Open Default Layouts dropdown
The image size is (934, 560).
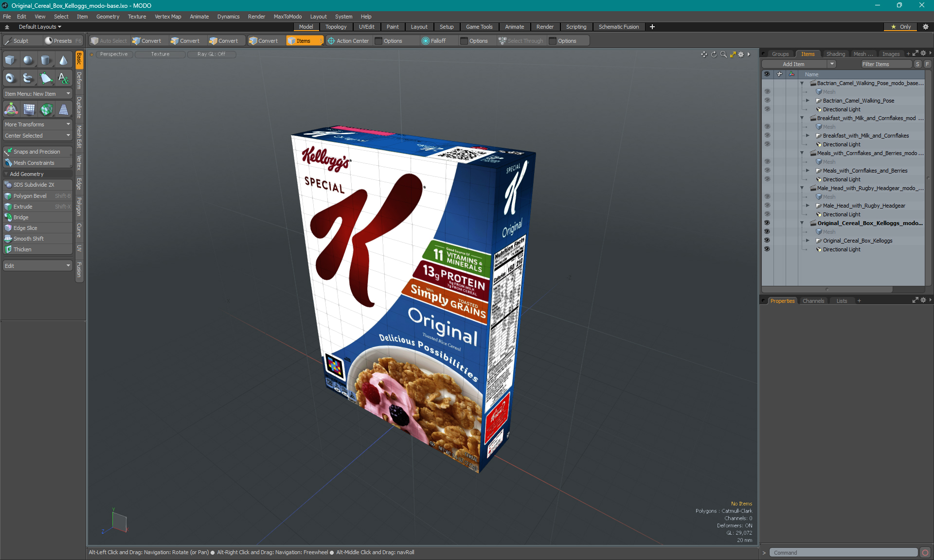click(x=40, y=27)
